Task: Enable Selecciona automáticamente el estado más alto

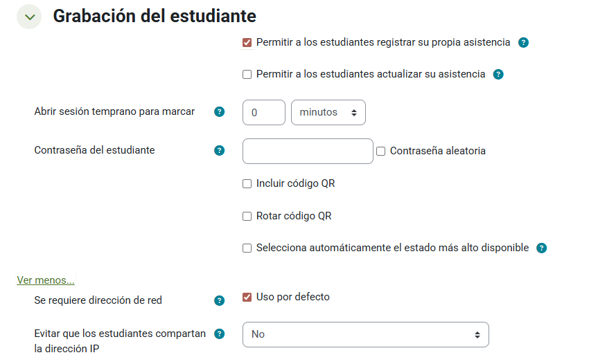Action: point(247,248)
